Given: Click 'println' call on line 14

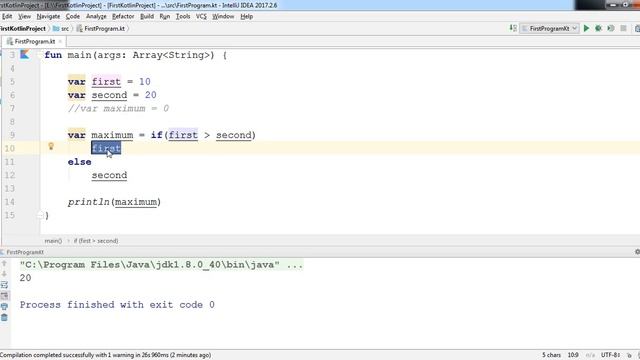Looking at the screenshot, I should click(x=89, y=202).
